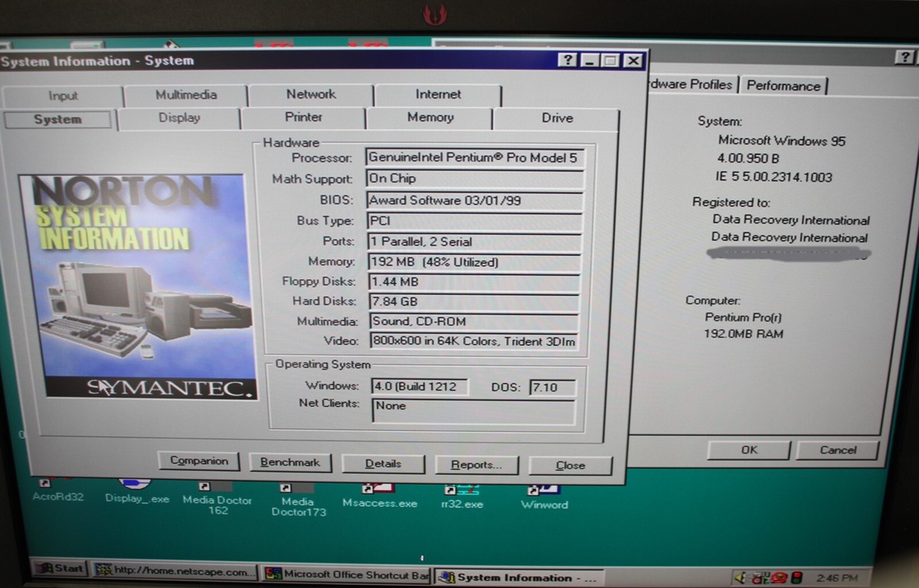Image resolution: width=919 pixels, height=588 pixels.
Task: Click the 4.00.950 B version text
Action: point(747,158)
